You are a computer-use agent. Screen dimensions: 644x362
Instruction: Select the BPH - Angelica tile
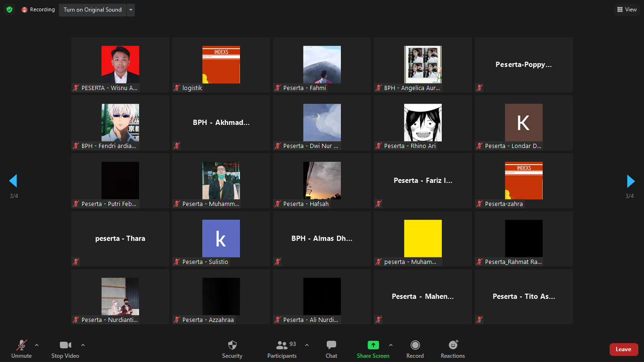423,65
